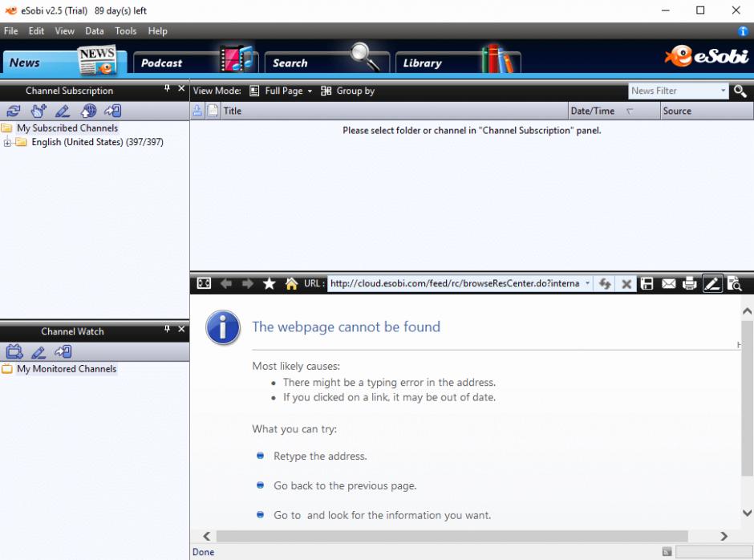Screen dimensions: 754x560
Task: Click the Title column header
Action: click(395, 112)
